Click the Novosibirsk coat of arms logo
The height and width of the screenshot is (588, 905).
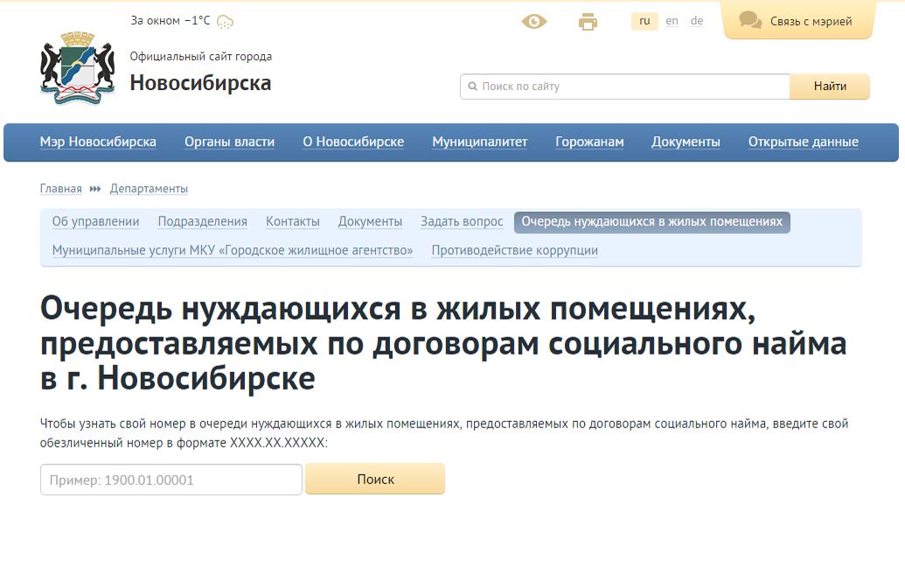pos(78,69)
